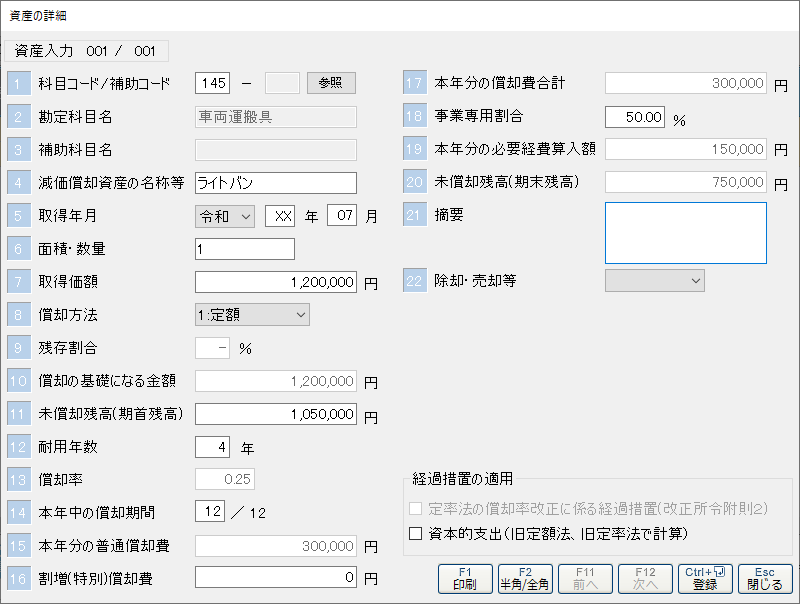This screenshot has height=604, width=800.
Task: Click the Esc 閉じる close button
Action: pyautogui.click(x=765, y=579)
